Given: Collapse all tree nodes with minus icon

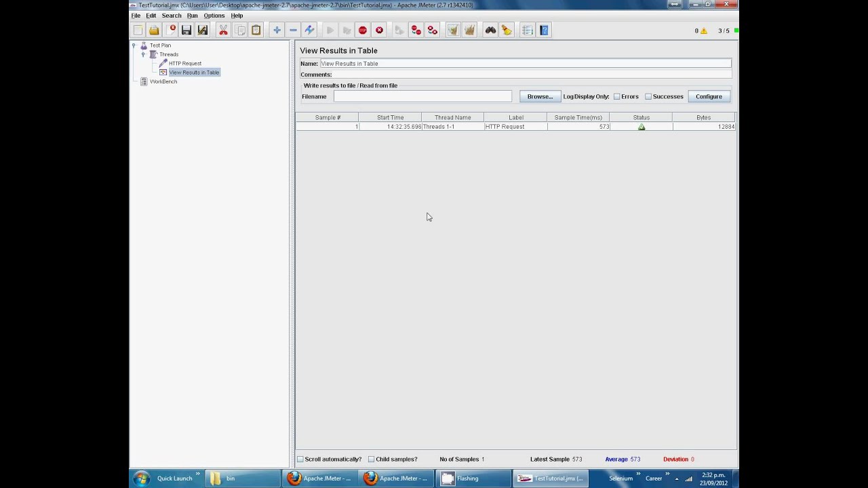Looking at the screenshot, I should click(293, 30).
